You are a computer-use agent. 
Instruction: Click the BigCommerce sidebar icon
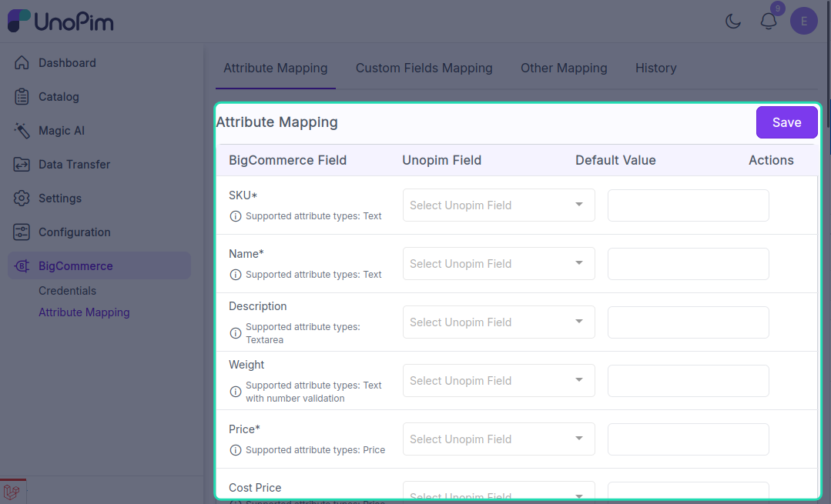[x=22, y=265]
